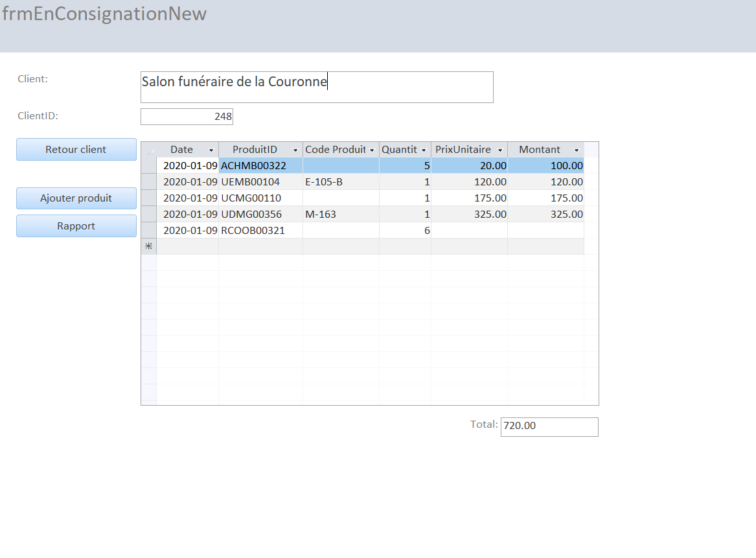
Task: Click the row selector for UDMG00356
Action: 149,215
